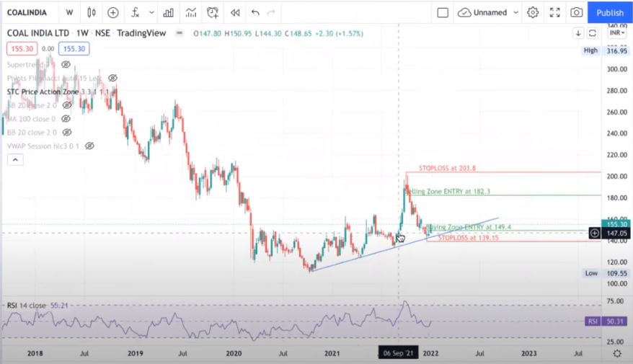Change the W weekly timeframe interval
The height and width of the screenshot is (364, 633).
pyautogui.click(x=68, y=12)
